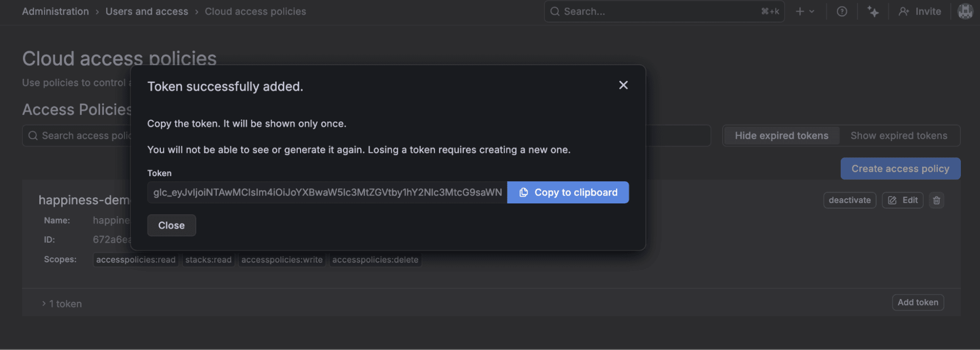Select Hide expired tokens option
The width and height of the screenshot is (980, 350).
coord(781,136)
